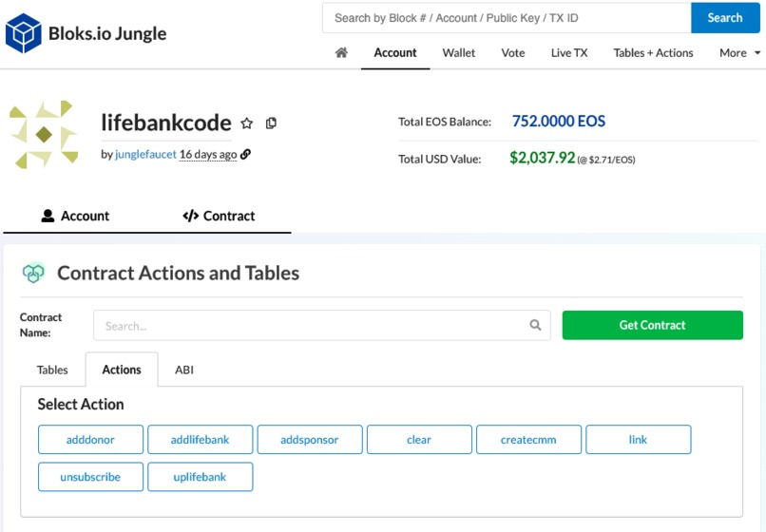The width and height of the screenshot is (766, 532).
Task: Go to the Vote page
Action: point(513,53)
